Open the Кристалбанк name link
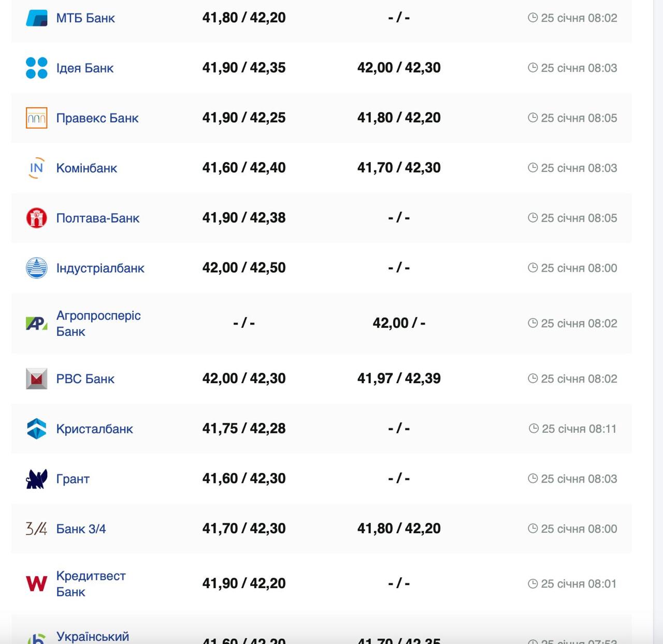The width and height of the screenshot is (663, 644). (94, 429)
